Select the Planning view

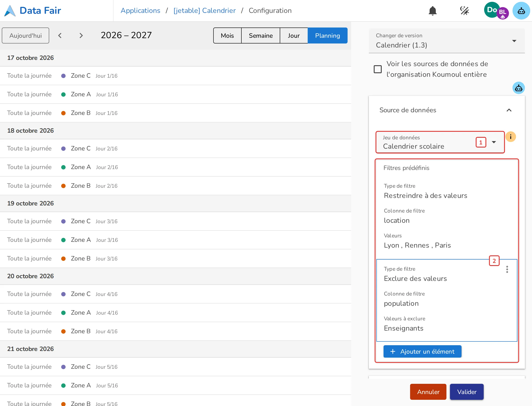coord(327,35)
